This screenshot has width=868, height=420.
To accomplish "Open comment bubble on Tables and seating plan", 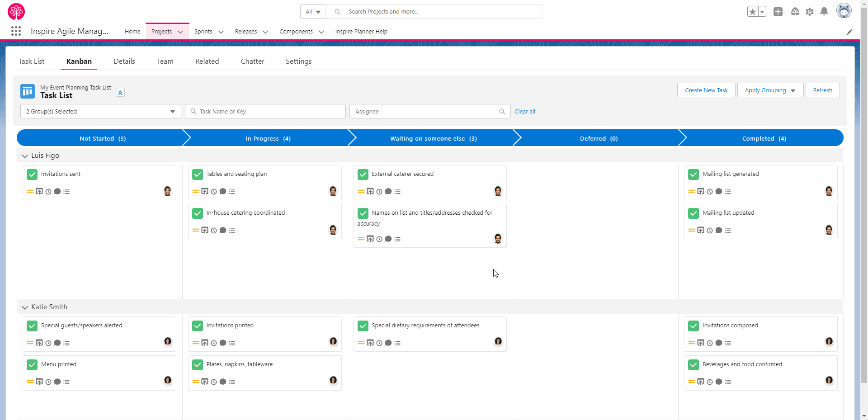I will tap(223, 192).
